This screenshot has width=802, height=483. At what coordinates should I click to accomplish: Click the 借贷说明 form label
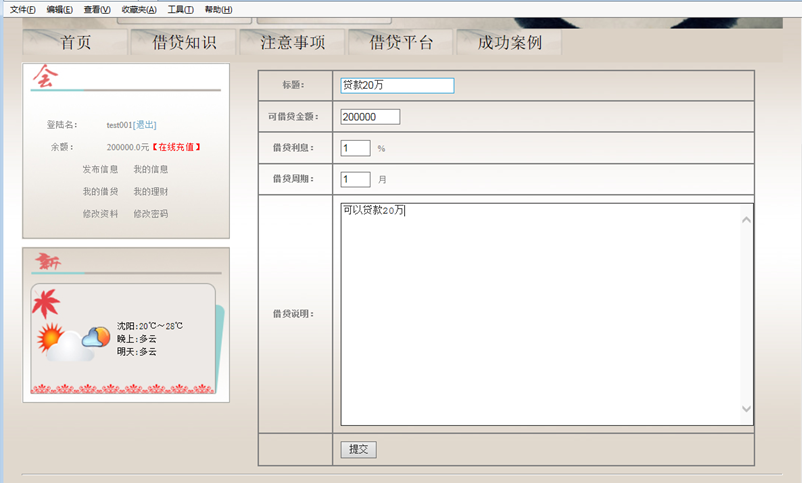tap(294, 314)
